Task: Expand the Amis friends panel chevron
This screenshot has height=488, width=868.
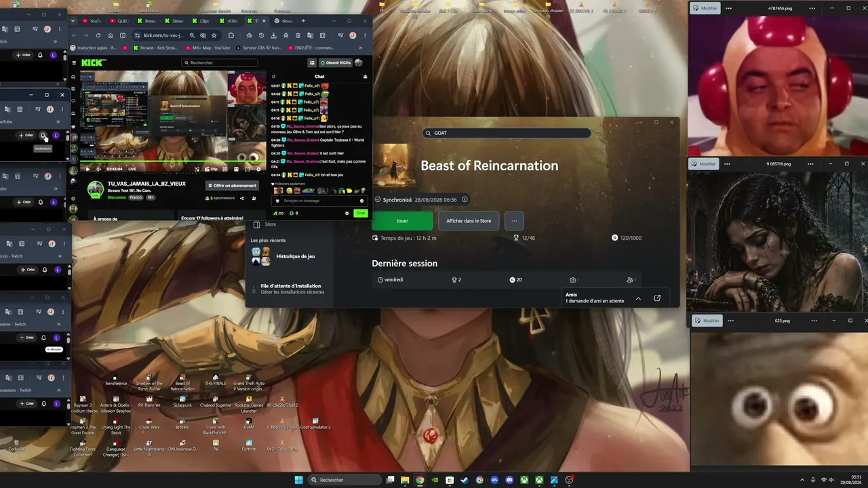Action: pos(638,298)
